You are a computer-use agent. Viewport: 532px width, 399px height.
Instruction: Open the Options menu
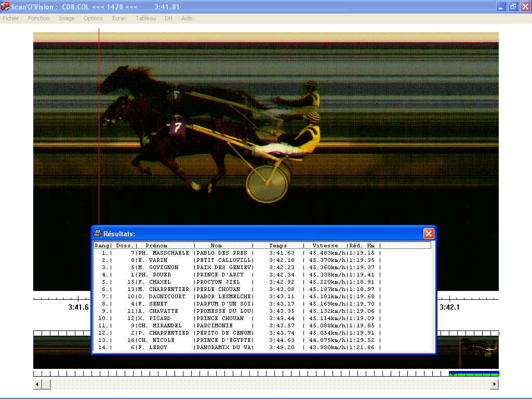pos(94,18)
